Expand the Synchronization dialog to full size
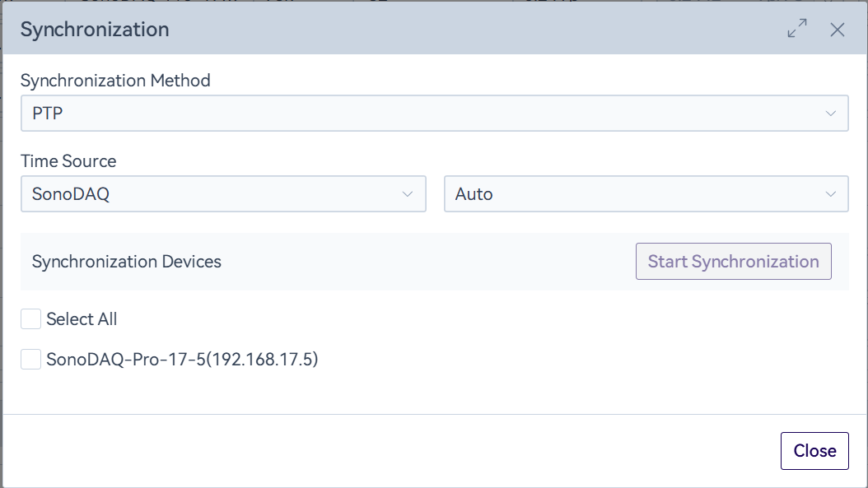This screenshot has width=868, height=488. click(x=797, y=29)
